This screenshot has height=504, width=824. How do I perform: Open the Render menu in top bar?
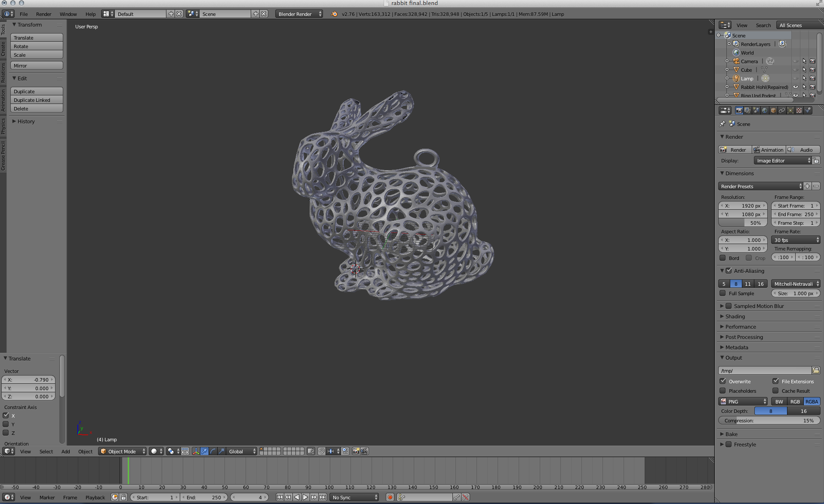[x=43, y=14]
